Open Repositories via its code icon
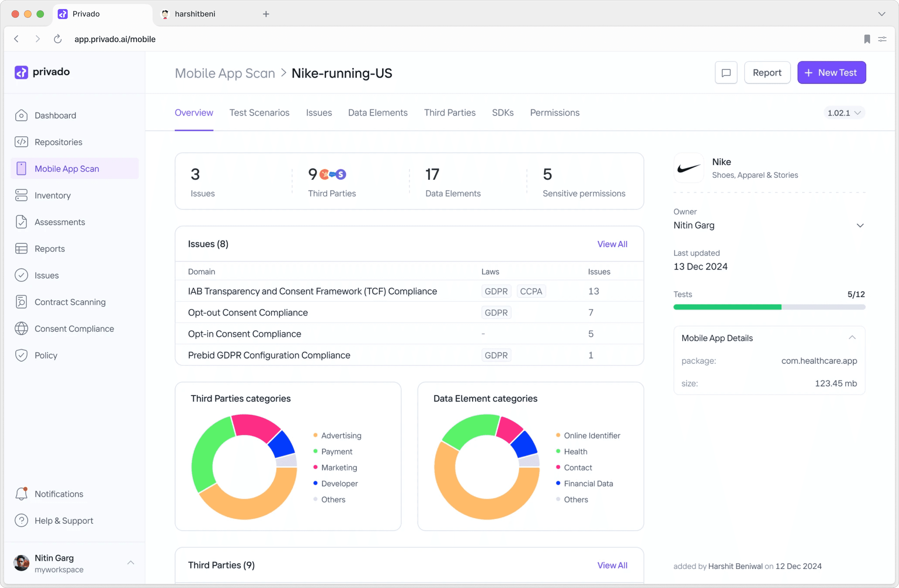 [x=21, y=142]
